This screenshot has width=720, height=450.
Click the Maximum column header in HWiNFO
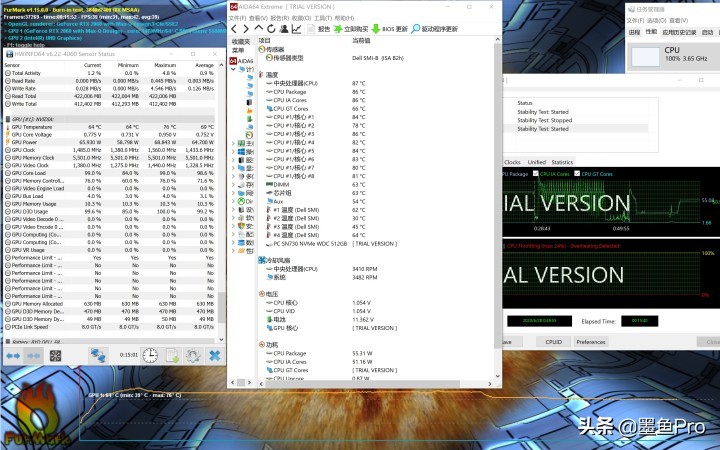pyautogui.click(x=165, y=65)
